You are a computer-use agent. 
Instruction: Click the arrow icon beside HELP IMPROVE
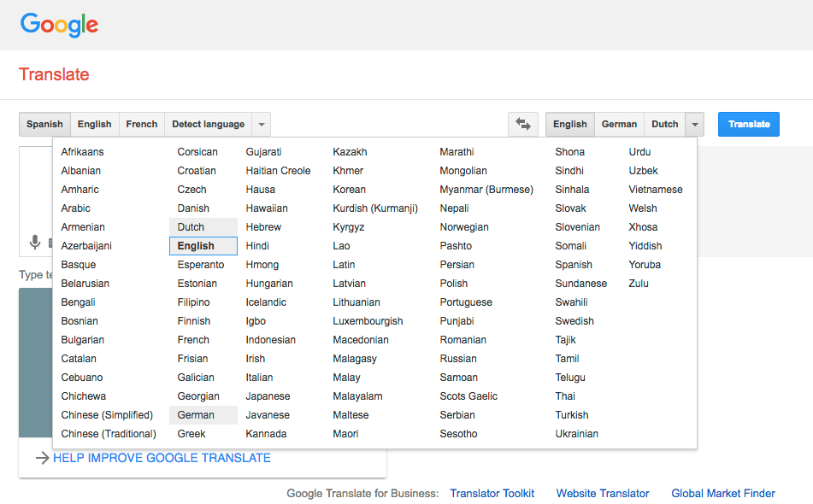coord(42,458)
